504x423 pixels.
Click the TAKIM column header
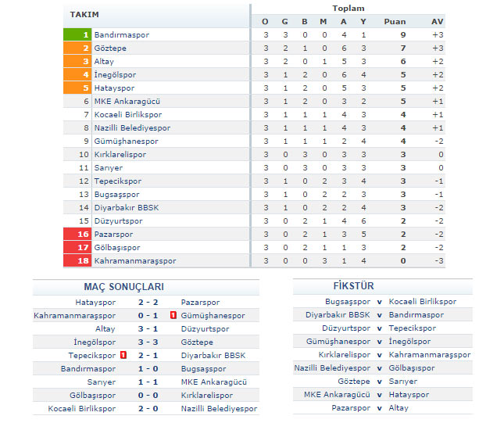point(85,15)
